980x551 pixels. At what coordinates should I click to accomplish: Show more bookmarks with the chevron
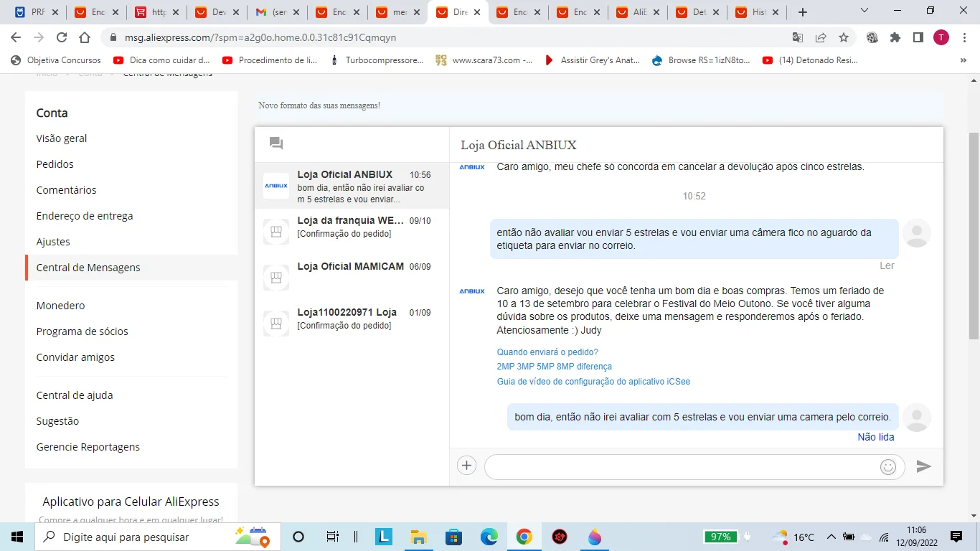pyautogui.click(x=963, y=60)
